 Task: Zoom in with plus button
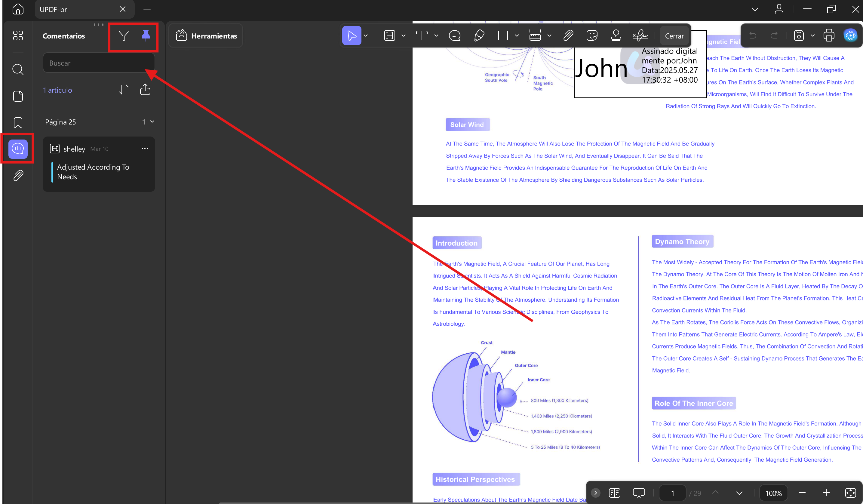click(826, 493)
